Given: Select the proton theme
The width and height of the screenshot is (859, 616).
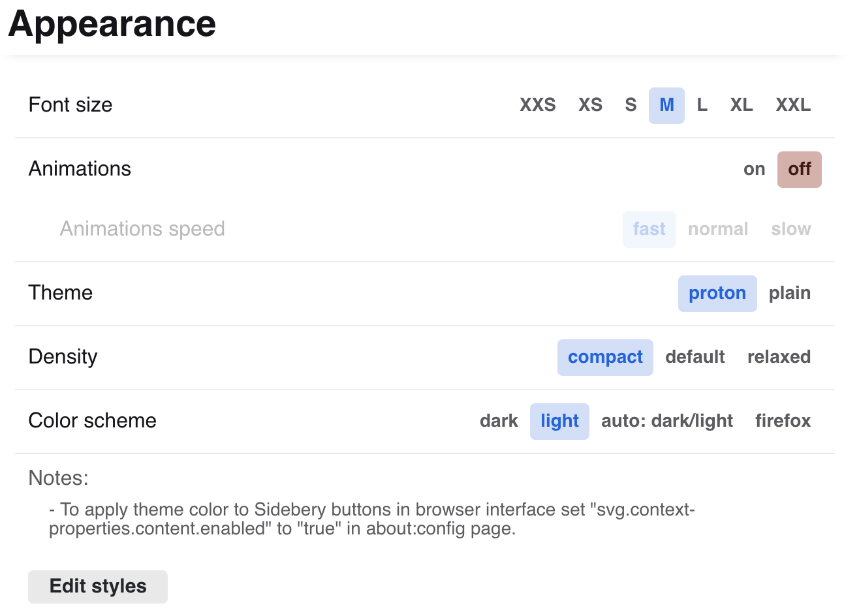Looking at the screenshot, I should click(x=717, y=293).
